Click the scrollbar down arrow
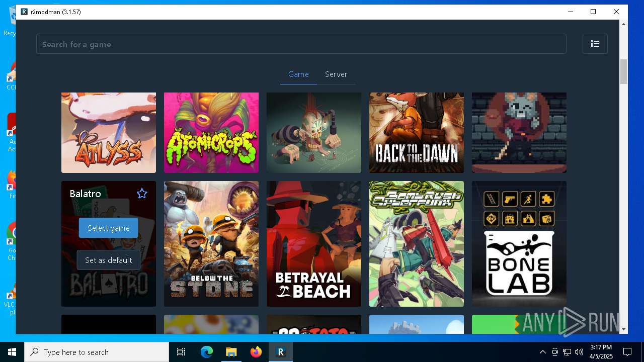This screenshot has height=362, width=644. click(x=624, y=329)
